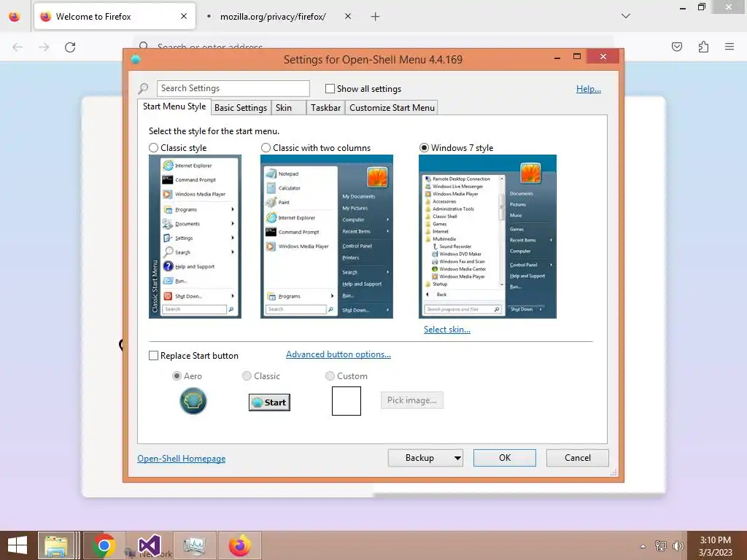Click the Classic Start button image
Screen dimensions: 747x560
click(269, 402)
